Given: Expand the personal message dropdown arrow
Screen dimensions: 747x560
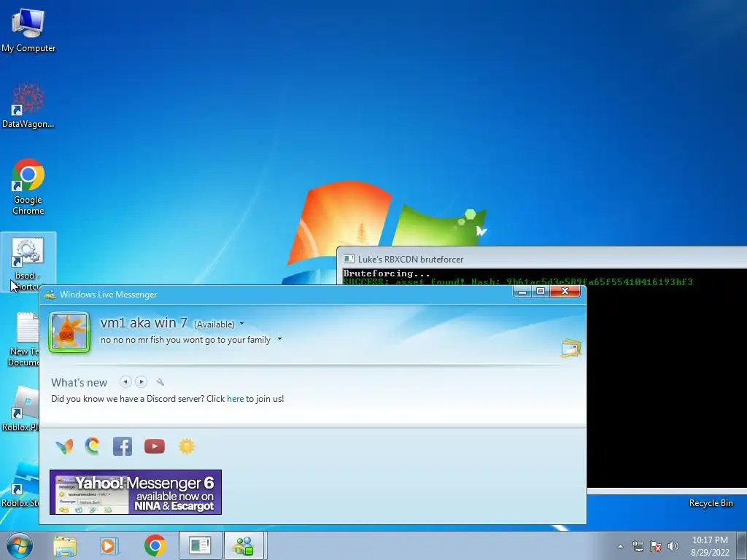Looking at the screenshot, I should pyautogui.click(x=279, y=339).
